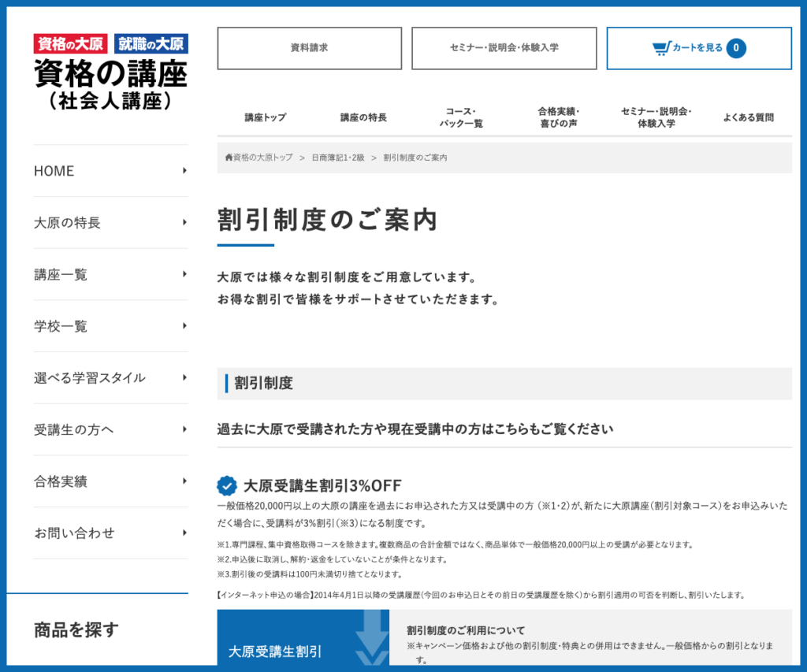Click the 【インターネット申込の場合】 note line
807x672 pixels.
482,596
